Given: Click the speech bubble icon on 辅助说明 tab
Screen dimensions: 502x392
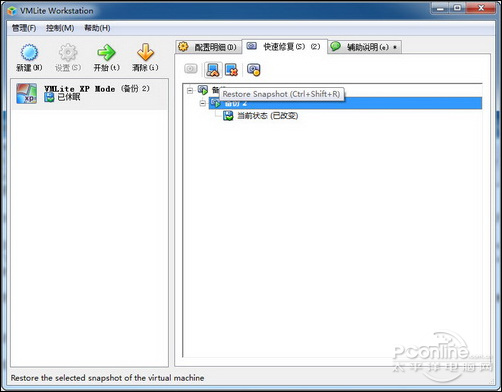Looking at the screenshot, I should 335,46.
